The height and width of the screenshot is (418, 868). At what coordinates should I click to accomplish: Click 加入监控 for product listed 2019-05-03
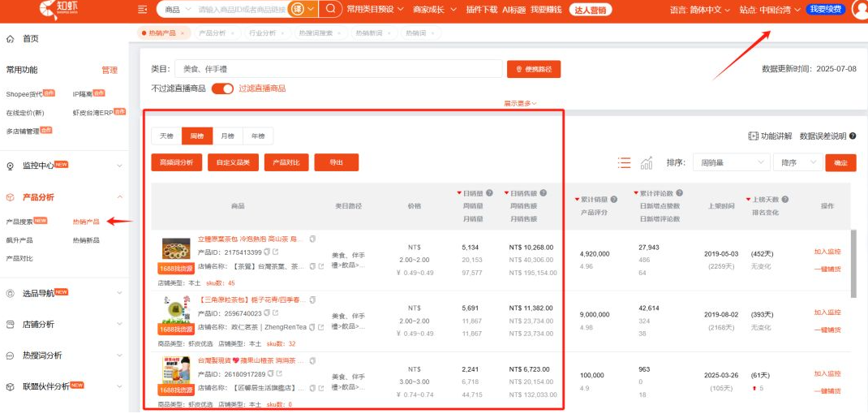click(827, 252)
